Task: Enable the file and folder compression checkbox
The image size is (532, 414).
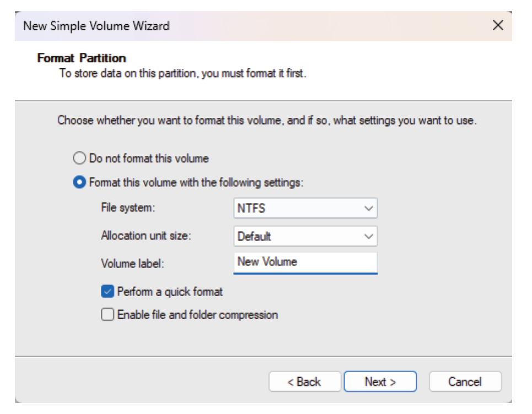Action: tap(108, 315)
